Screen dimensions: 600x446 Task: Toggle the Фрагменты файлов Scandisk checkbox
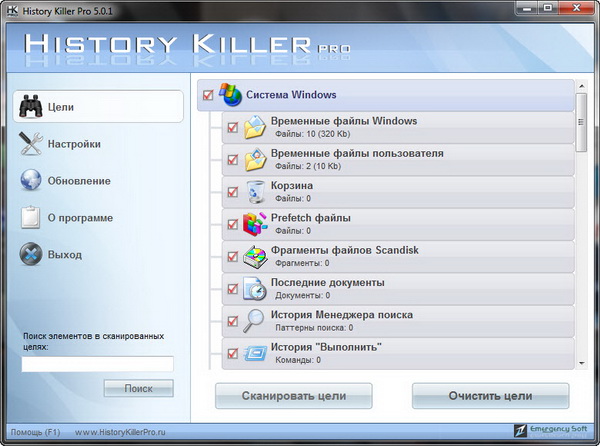pos(233,257)
